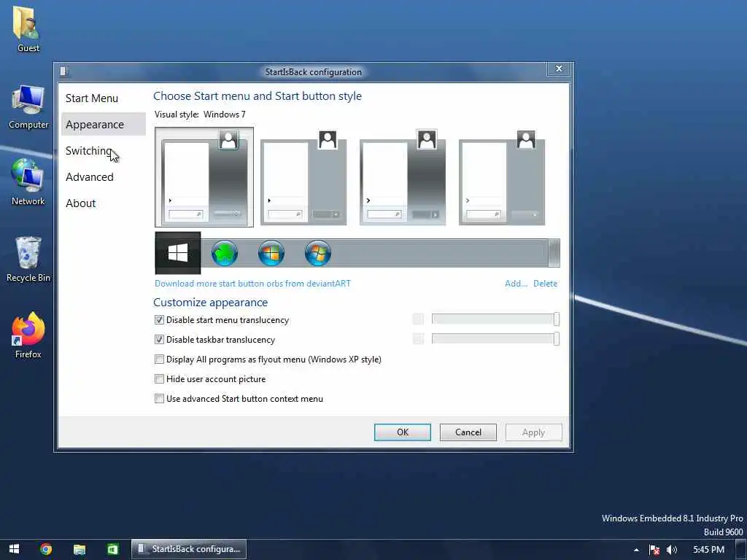
Task: Enable Use advanced Start button context menu
Action: click(x=159, y=399)
